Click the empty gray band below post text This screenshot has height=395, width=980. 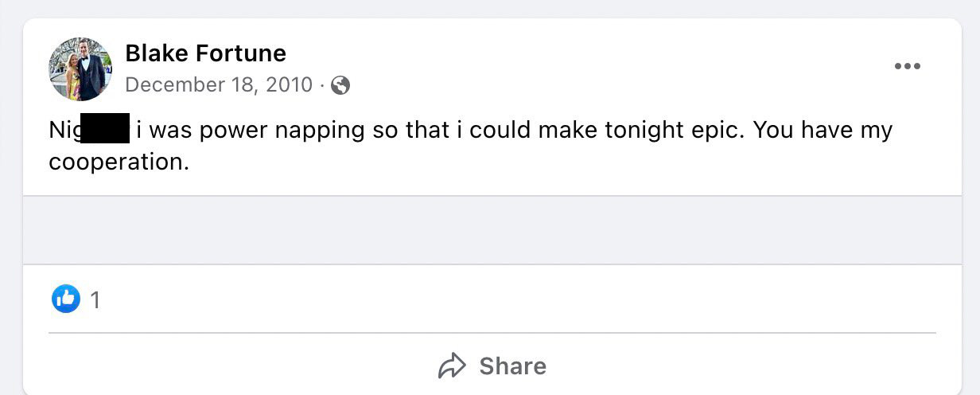point(492,230)
